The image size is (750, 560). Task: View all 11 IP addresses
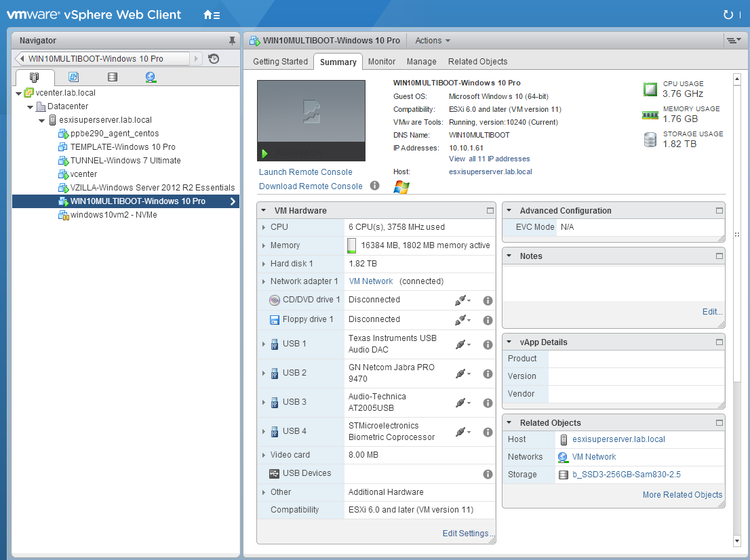[x=490, y=159]
